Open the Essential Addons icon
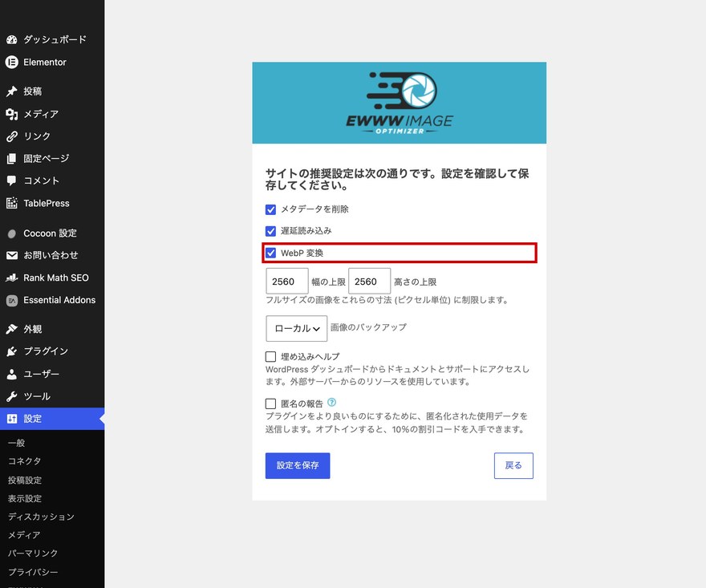Viewport: 706px width, 588px height. pyautogui.click(x=12, y=300)
